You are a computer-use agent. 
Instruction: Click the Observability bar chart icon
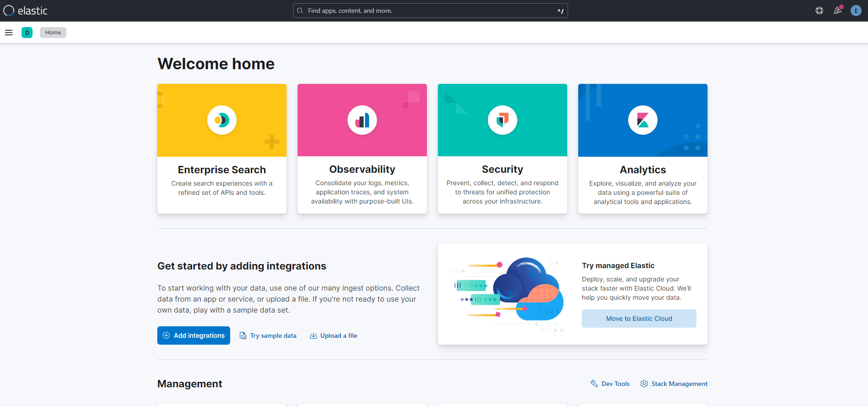pyautogui.click(x=362, y=120)
